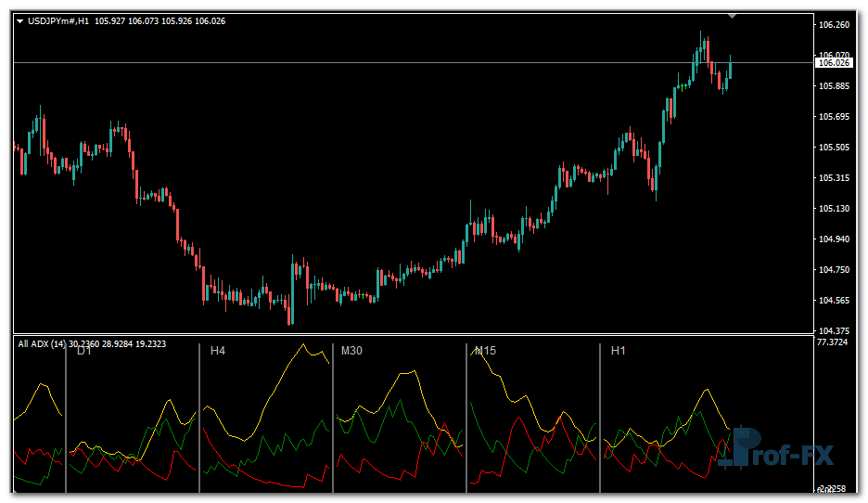This screenshot has width=868, height=503.
Task: Click the vertical separator before H1 label
Action: click(x=600, y=418)
